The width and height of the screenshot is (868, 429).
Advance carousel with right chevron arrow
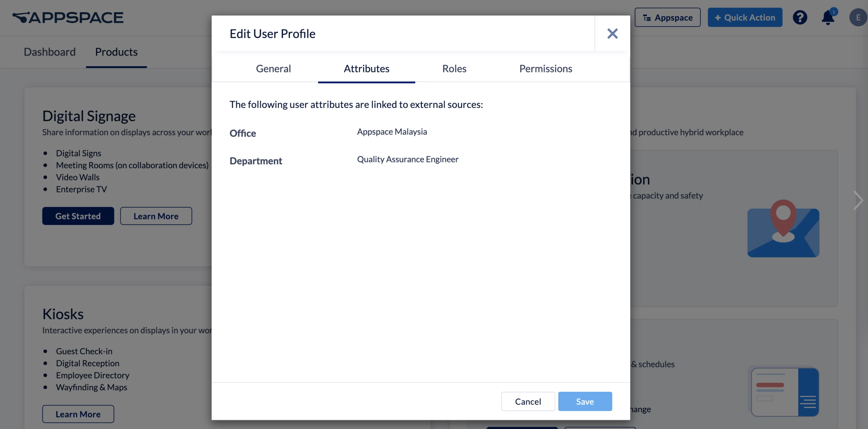[x=858, y=200]
